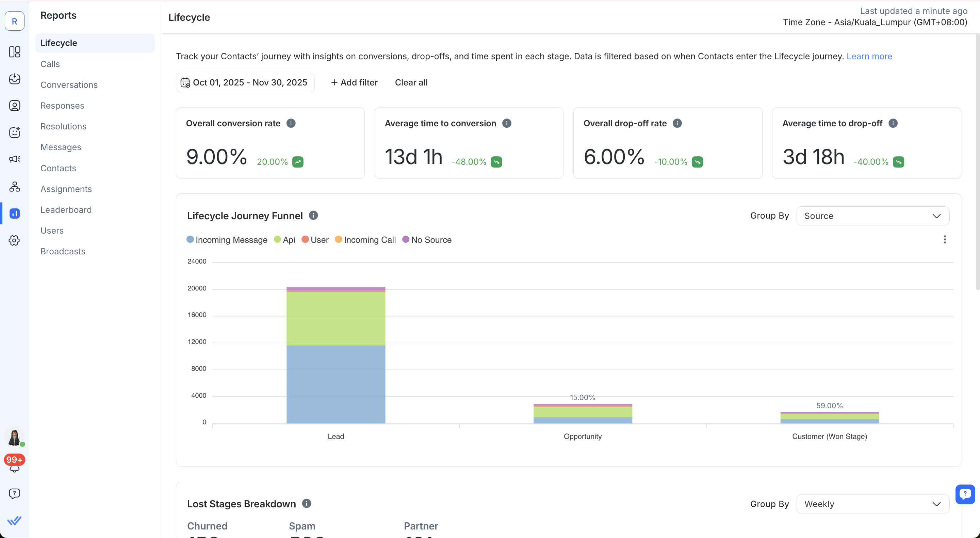The height and width of the screenshot is (538, 980).
Task: Open the Inbox icon in the sidebar
Action: [15, 79]
